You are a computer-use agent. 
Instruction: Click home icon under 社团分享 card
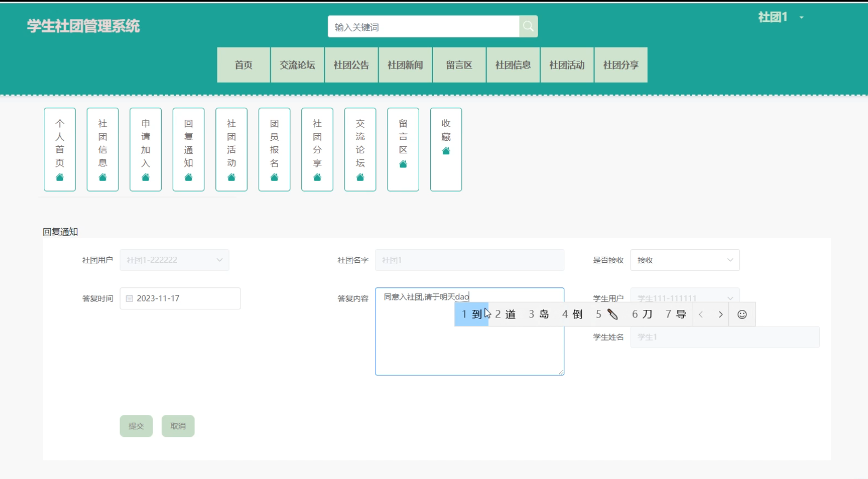[317, 177]
